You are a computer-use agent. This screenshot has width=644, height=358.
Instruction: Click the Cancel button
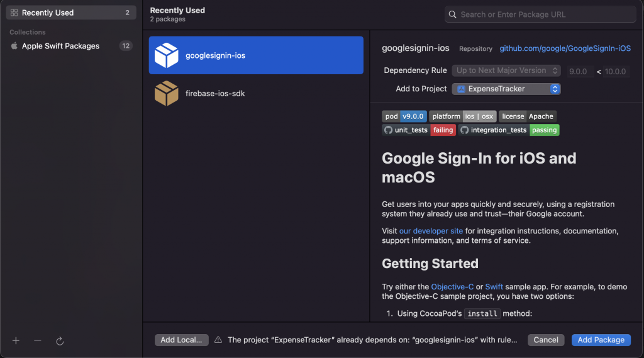click(x=546, y=340)
